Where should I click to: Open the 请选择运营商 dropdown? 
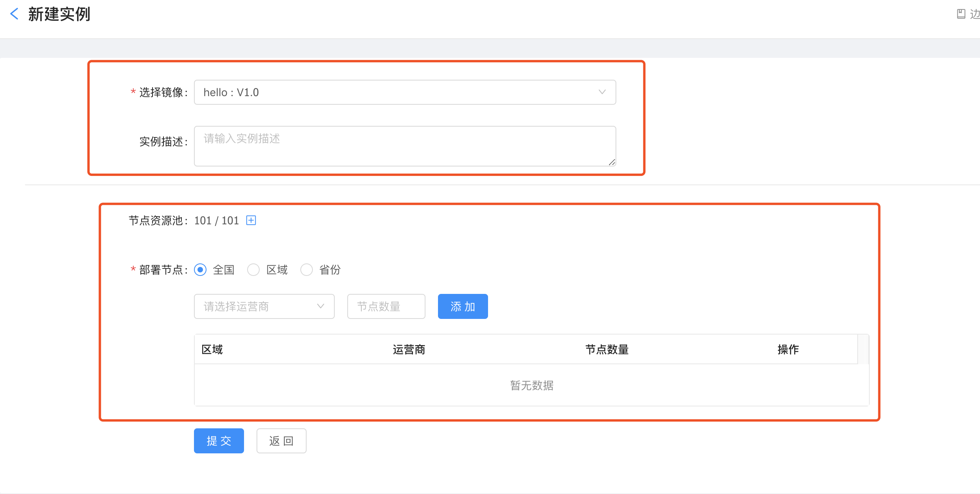[264, 306]
